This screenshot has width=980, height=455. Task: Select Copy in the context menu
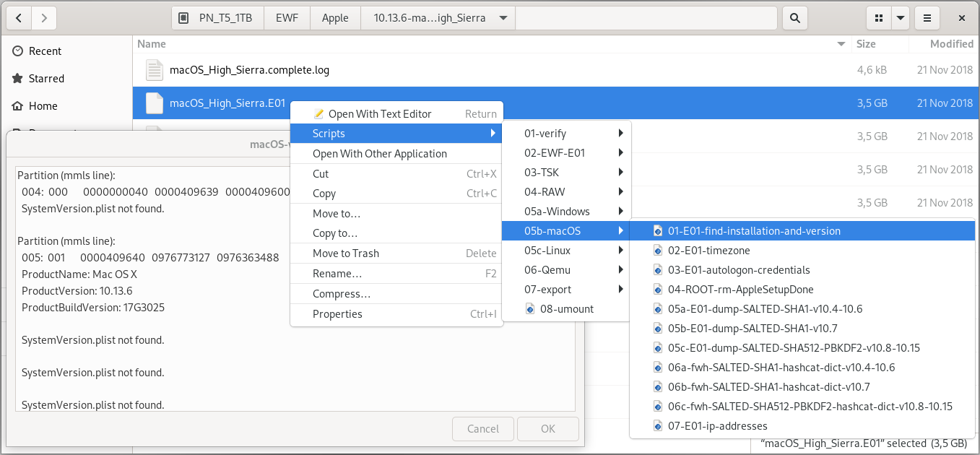pos(396,194)
